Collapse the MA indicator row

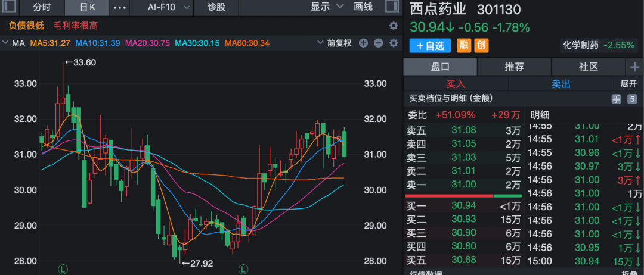coord(6,43)
